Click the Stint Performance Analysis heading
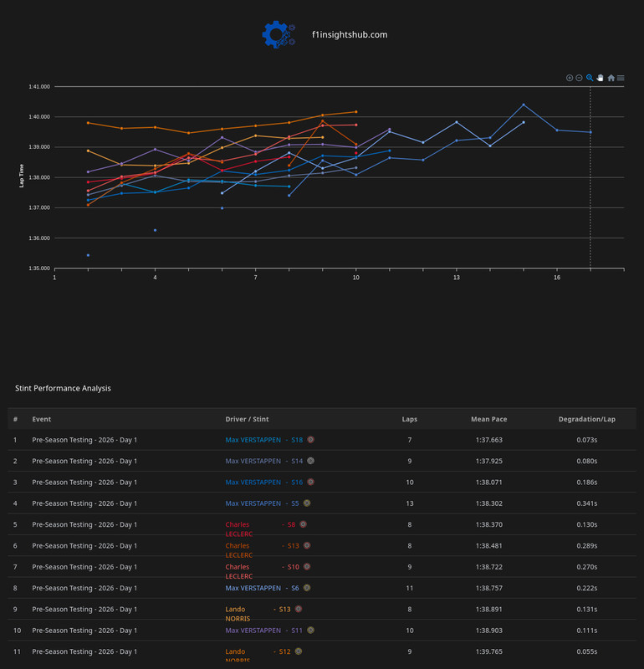Viewport: 644px width, 669px height. coord(63,388)
